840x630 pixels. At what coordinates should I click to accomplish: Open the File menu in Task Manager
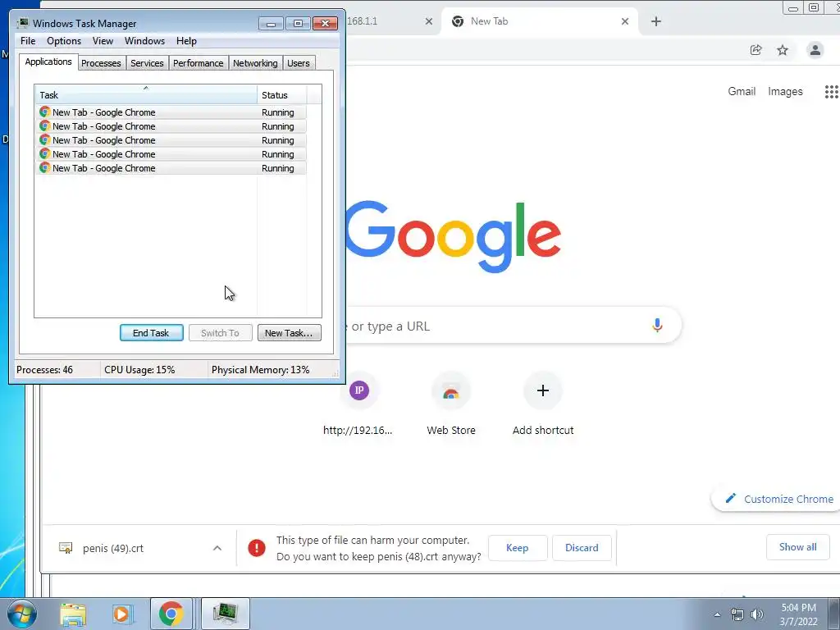click(x=28, y=41)
